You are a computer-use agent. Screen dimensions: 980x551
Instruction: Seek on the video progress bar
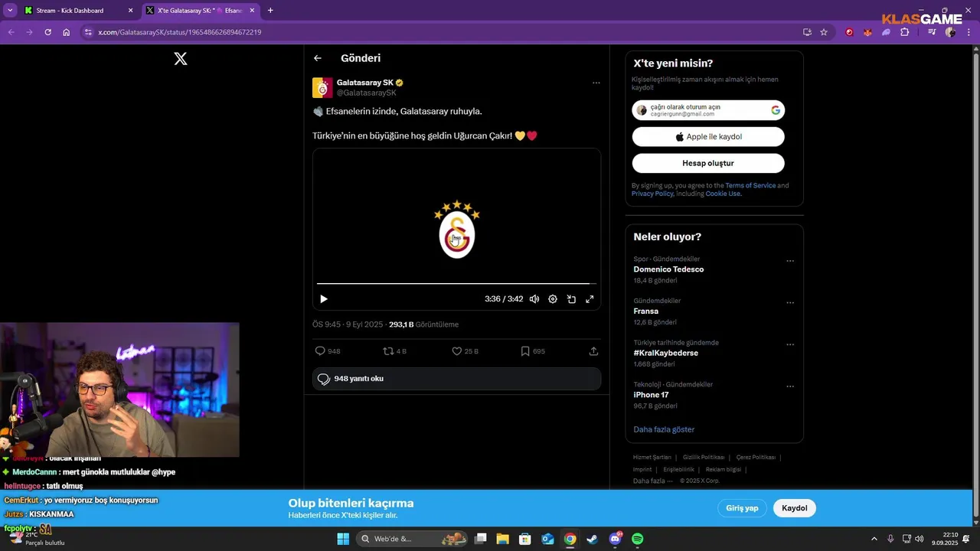point(456,283)
